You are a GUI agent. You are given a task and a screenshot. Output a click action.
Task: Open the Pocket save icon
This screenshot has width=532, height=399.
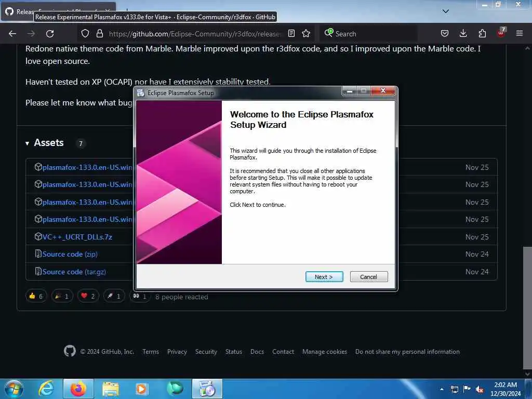(x=445, y=33)
